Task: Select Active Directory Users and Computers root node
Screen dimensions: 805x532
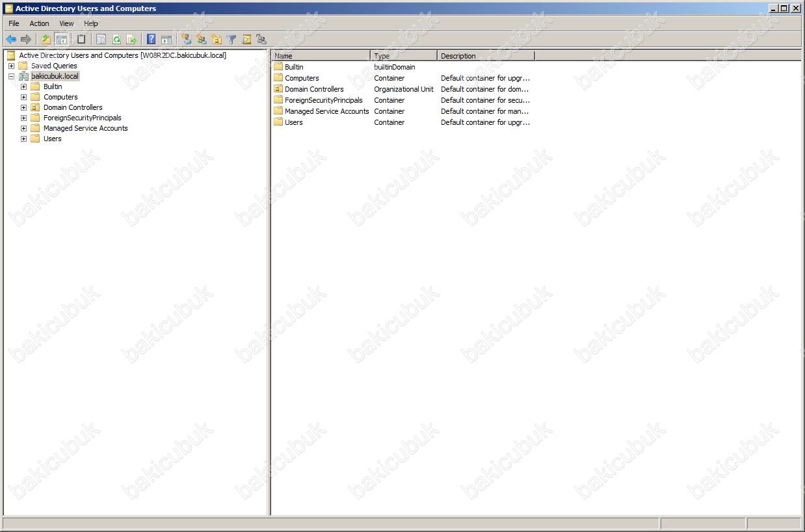Action: pos(123,55)
